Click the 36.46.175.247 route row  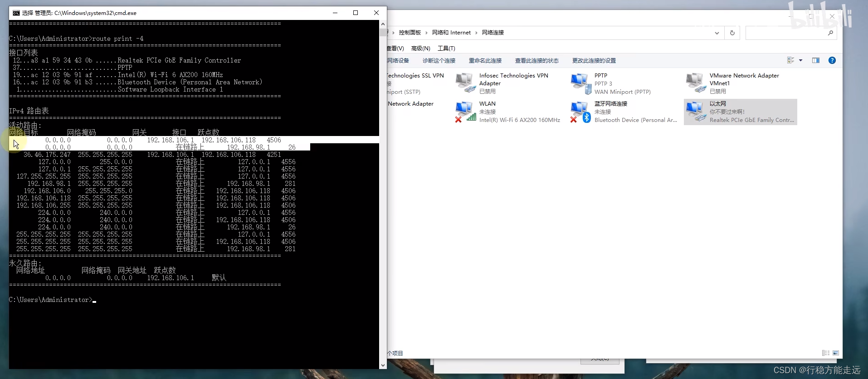tap(152, 155)
